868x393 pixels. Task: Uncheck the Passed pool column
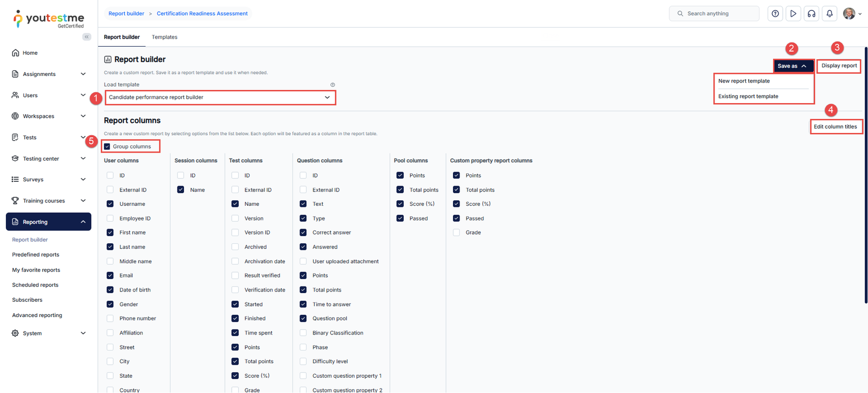click(400, 218)
